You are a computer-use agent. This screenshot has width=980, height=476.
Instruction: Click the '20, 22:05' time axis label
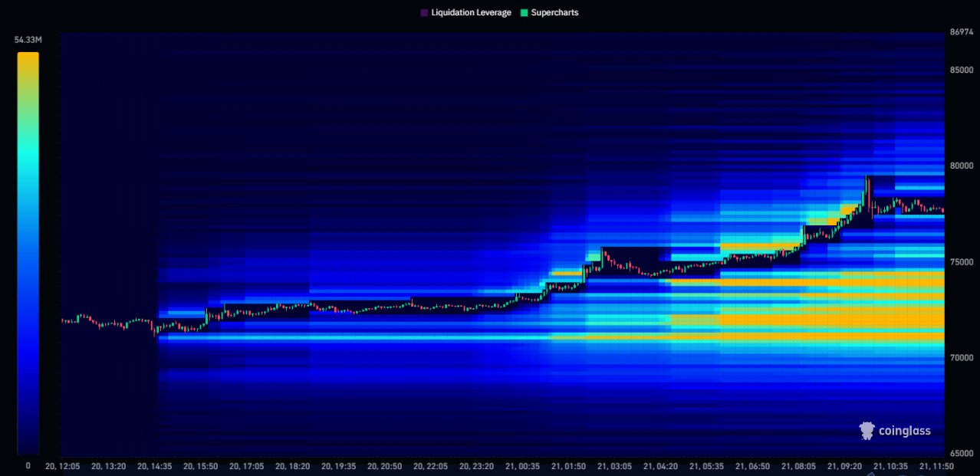click(x=431, y=465)
